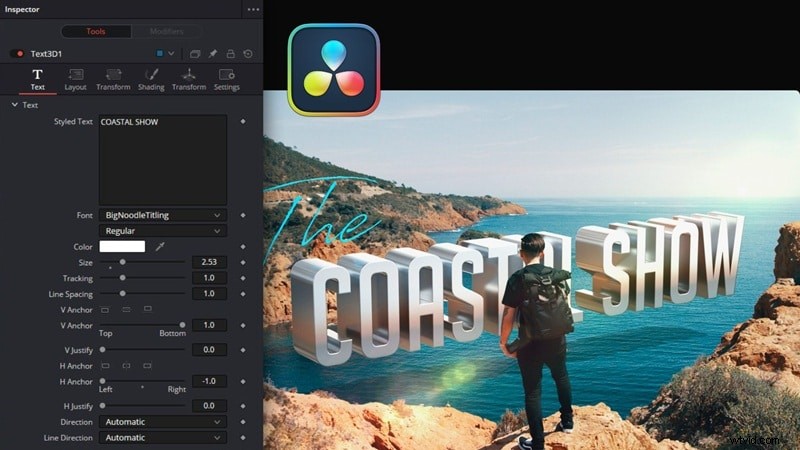800x450 pixels.
Task: Click the H Justify value field
Action: point(209,406)
